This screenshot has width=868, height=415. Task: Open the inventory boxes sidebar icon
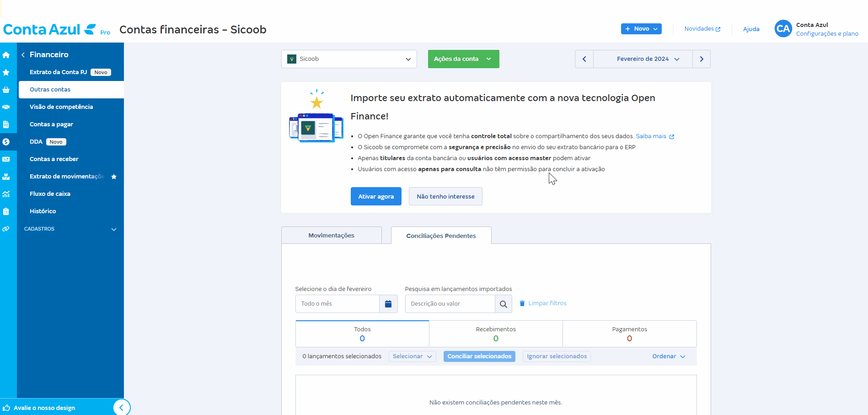(6, 177)
